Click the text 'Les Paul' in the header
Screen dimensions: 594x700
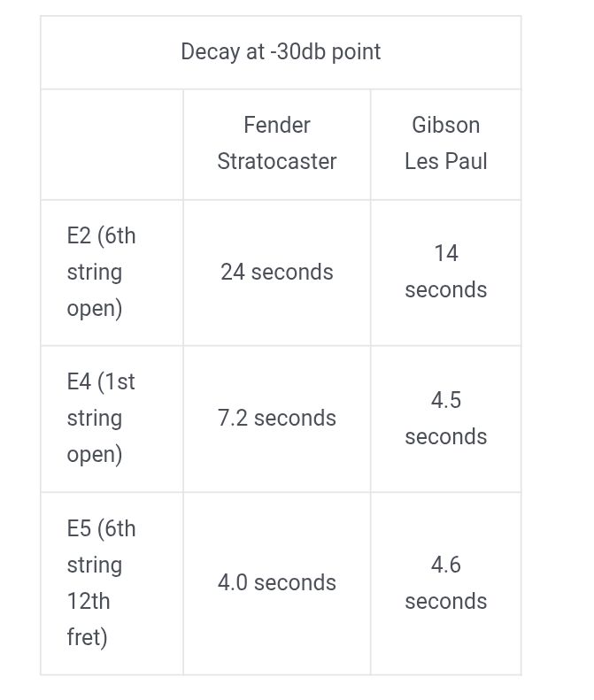click(446, 161)
